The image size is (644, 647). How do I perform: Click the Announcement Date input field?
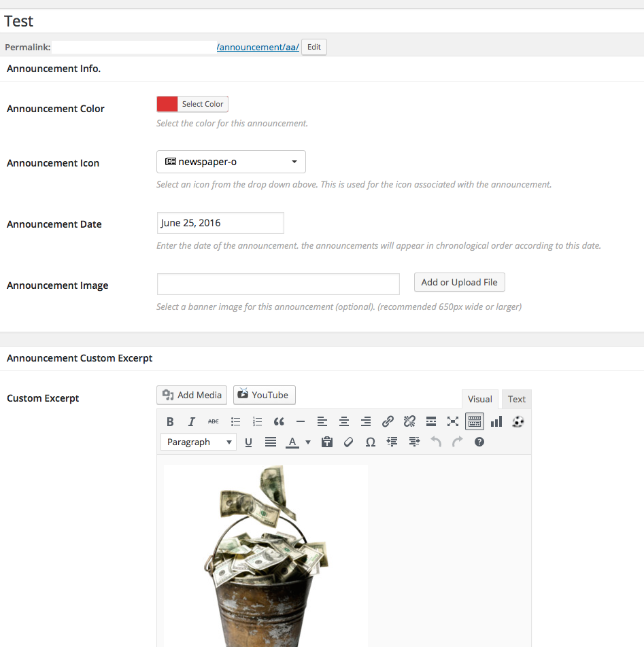(220, 223)
